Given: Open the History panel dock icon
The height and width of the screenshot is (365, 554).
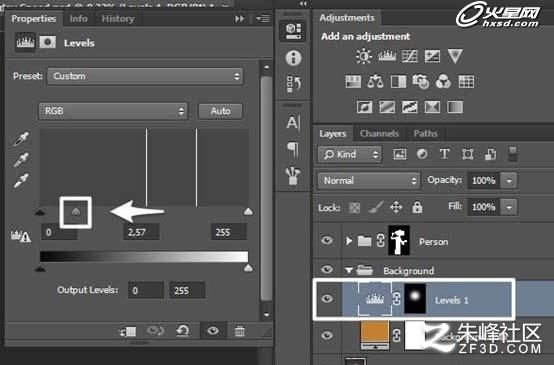Looking at the screenshot, I should pos(293,84).
